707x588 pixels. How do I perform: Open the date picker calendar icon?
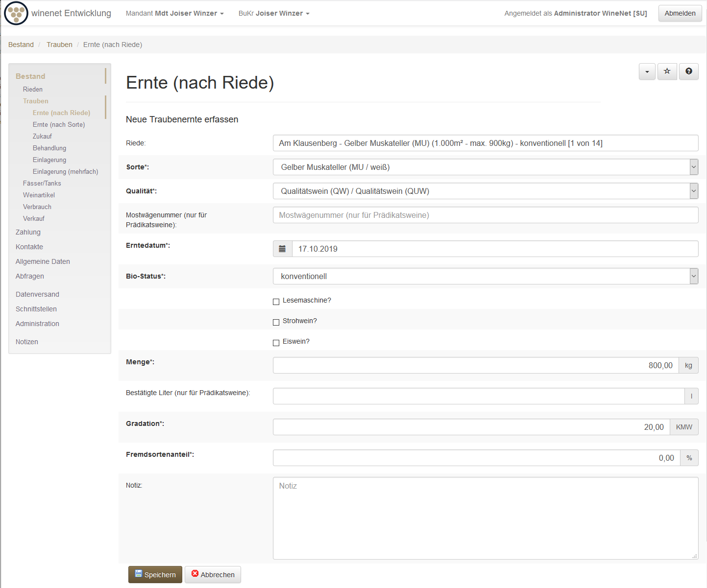pos(282,249)
